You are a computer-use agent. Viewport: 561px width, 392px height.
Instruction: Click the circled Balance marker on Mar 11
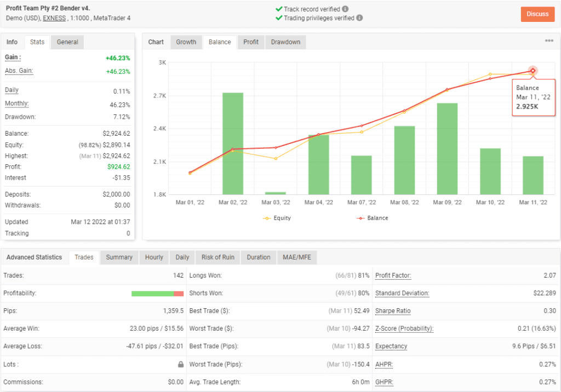tap(532, 71)
